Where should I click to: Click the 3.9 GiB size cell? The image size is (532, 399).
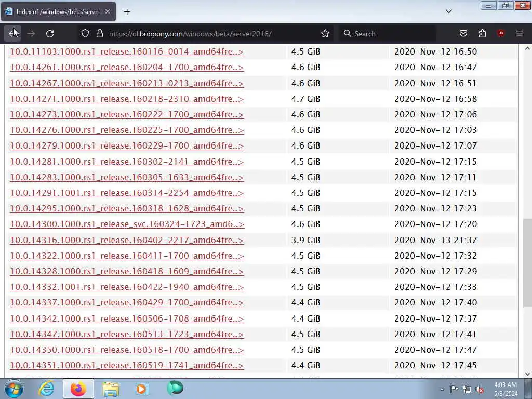tap(305, 240)
